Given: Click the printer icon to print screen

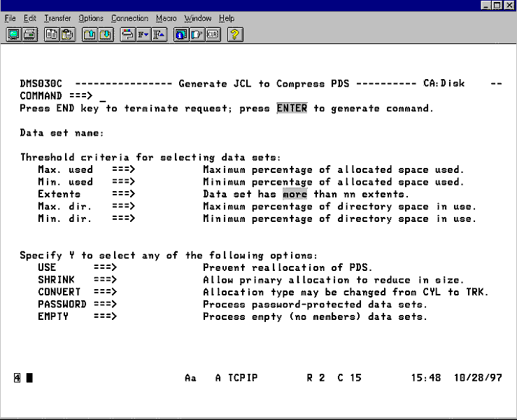Looking at the screenshot, I should (29, 34).
